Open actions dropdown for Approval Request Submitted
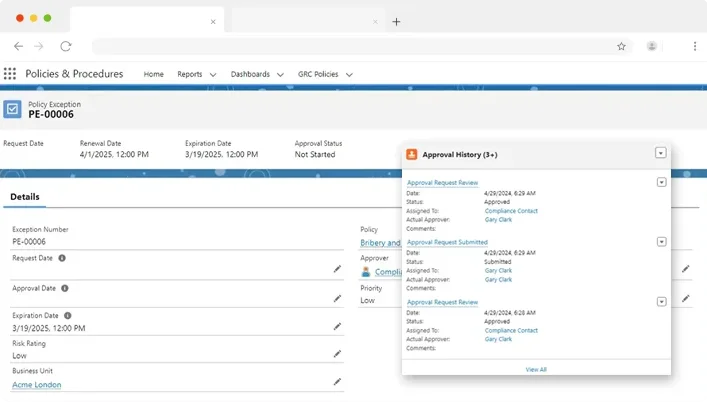Screen dimensions: 707x402 (x=661, y=242)
